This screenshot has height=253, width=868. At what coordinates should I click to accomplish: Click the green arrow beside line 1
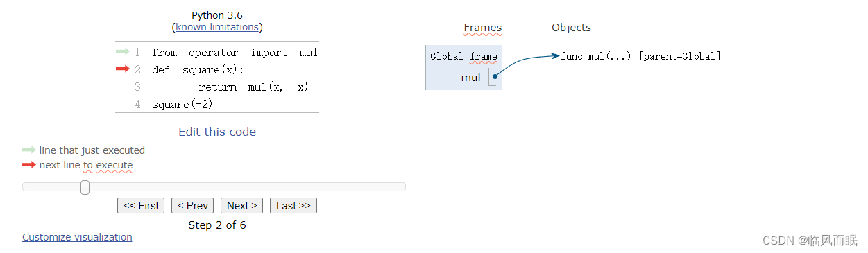(122, 52)
